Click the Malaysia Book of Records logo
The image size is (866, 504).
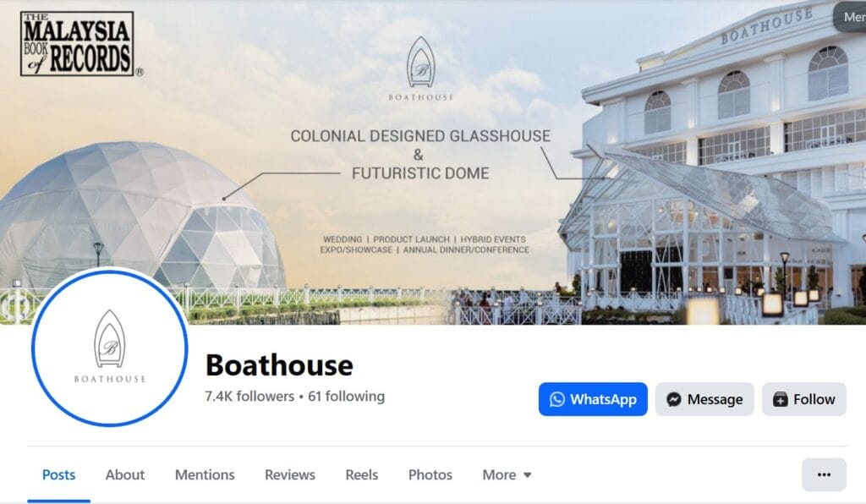pos(77,44)
